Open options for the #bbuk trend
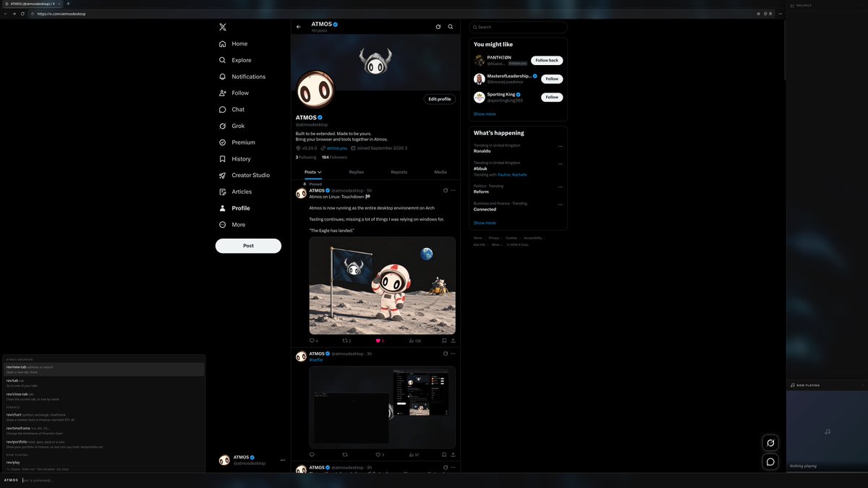 (x=561, y=164)
